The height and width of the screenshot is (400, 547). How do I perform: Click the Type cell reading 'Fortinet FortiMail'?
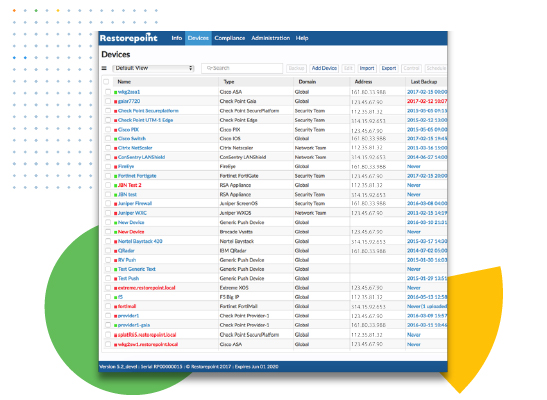[x=238, y=307]
